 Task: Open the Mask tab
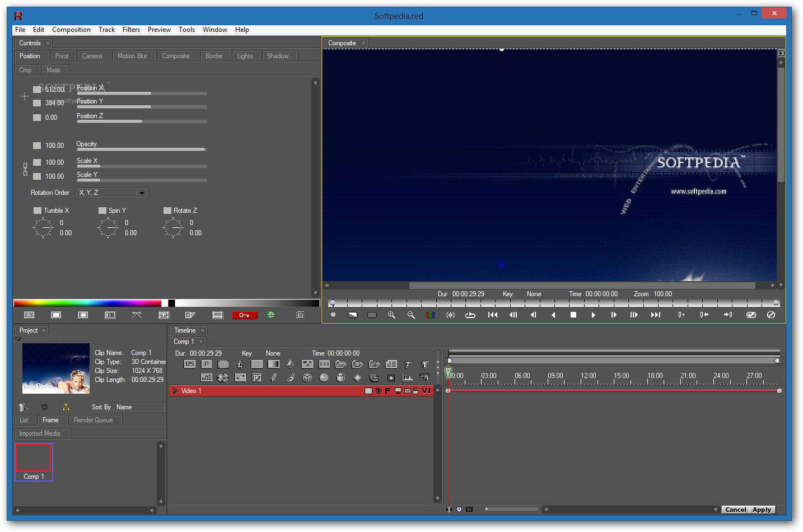(x=54, y=70)
